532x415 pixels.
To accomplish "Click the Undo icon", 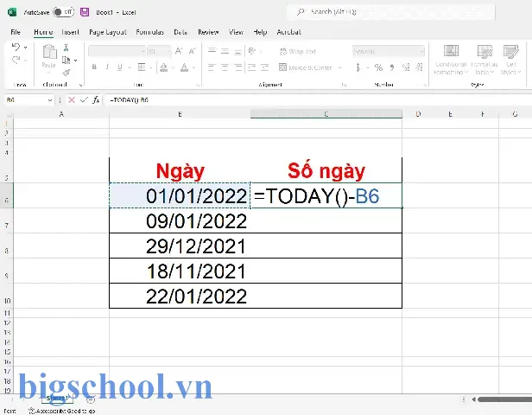I will coord(16,47).
